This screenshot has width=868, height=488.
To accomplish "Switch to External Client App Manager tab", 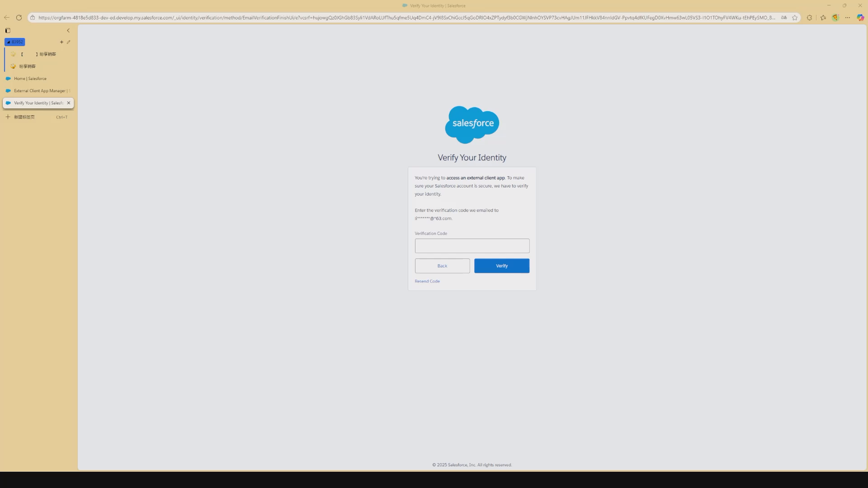I will [38, 91].
